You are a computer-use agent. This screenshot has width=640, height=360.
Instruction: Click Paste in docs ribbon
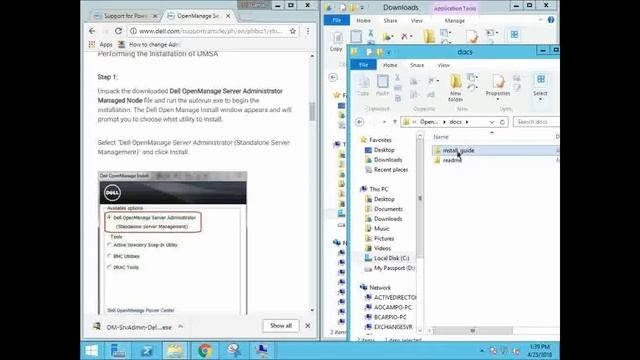382,85
